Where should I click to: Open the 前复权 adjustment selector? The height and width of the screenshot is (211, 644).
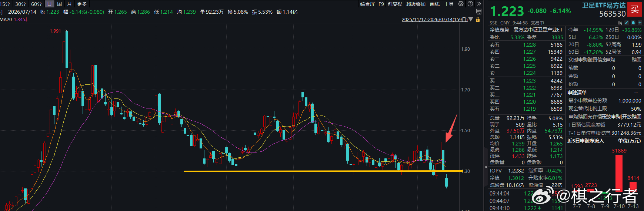click(x=395, y=4)
